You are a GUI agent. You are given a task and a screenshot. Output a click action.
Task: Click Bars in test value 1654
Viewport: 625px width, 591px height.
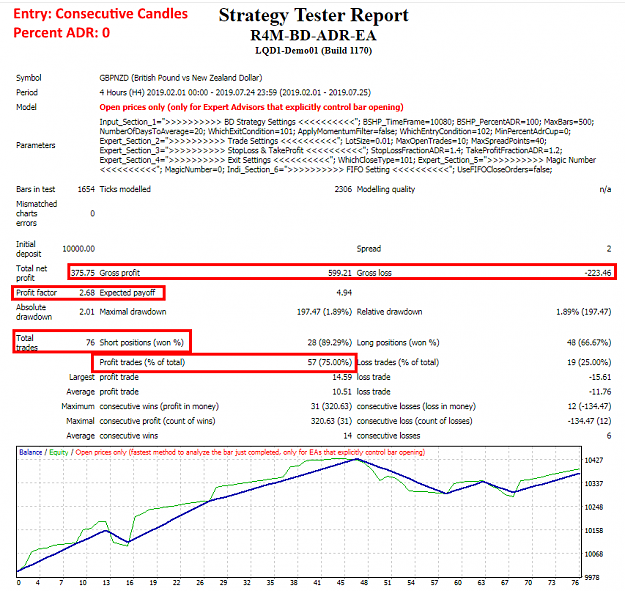click(86, 189)
